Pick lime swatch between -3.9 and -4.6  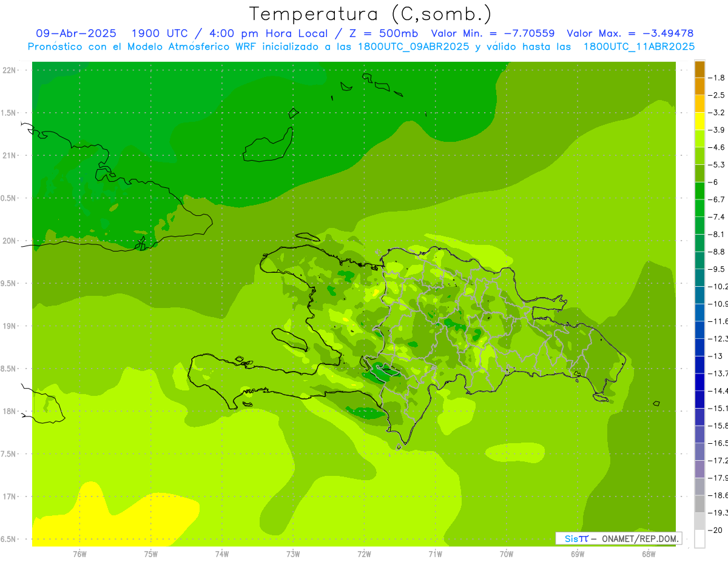coord(699,139)
